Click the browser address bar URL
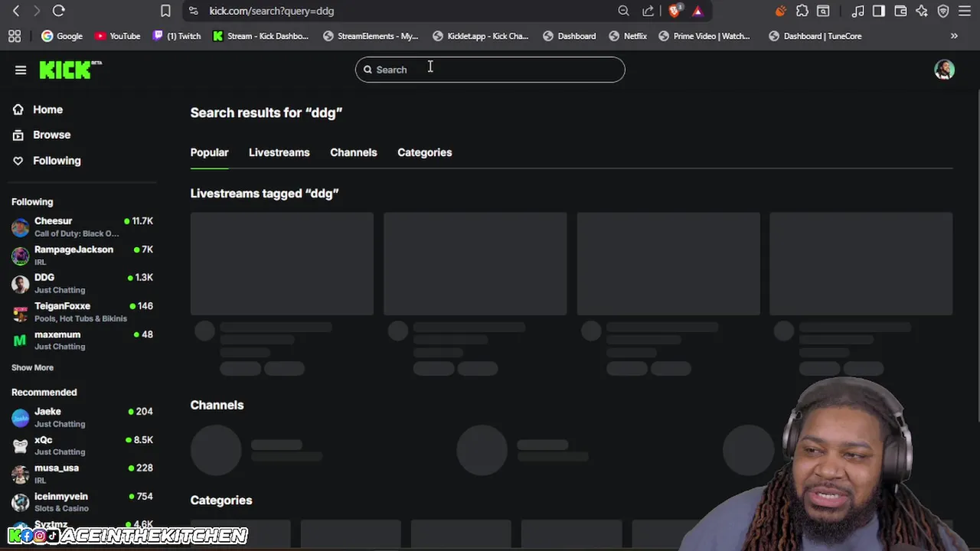980x551 pixels. point(272,11)
